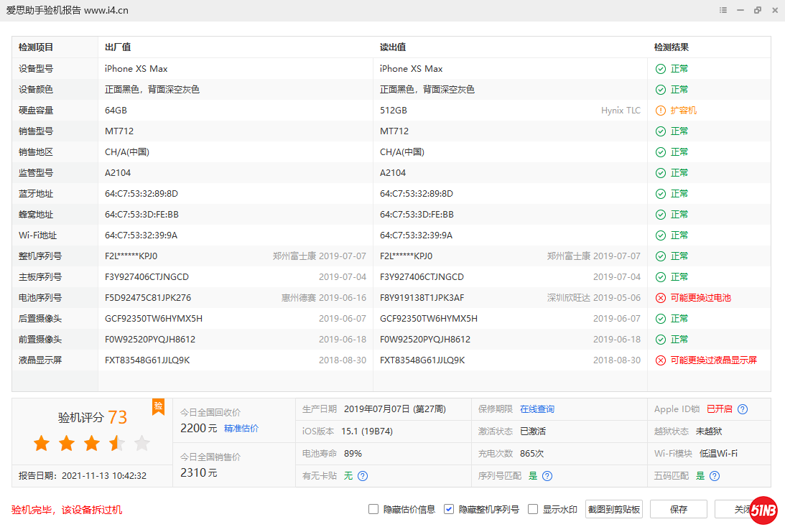Image resolution: width=785 pixels, height=532 pixels.
Task: Toggle the 显示水印 checkbox
Action: tap(533, 509)
